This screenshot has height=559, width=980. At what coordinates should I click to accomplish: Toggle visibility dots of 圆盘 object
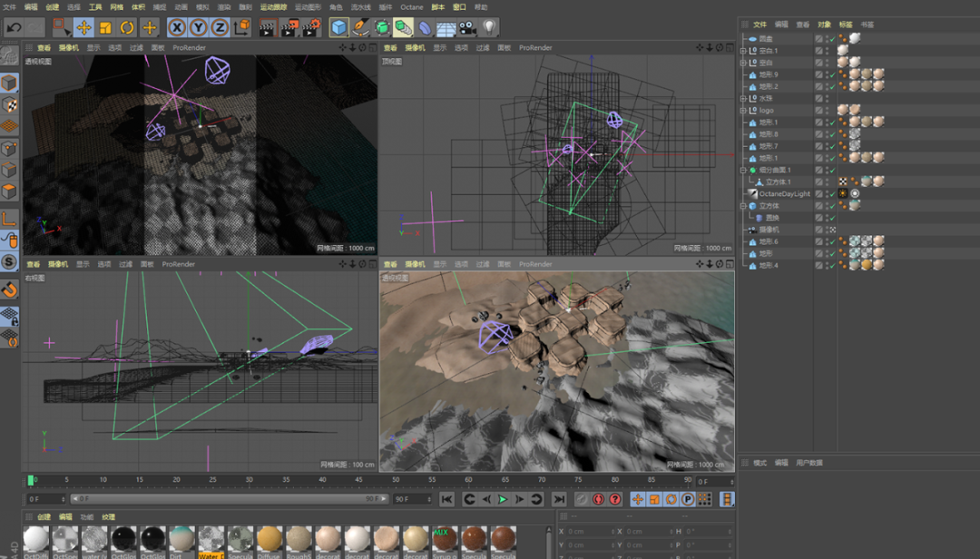827,39
